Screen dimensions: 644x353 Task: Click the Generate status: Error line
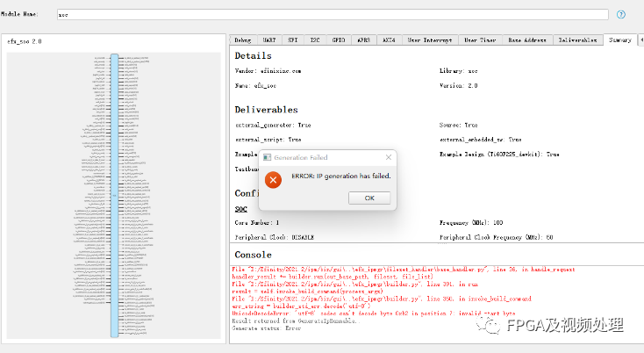266,328
